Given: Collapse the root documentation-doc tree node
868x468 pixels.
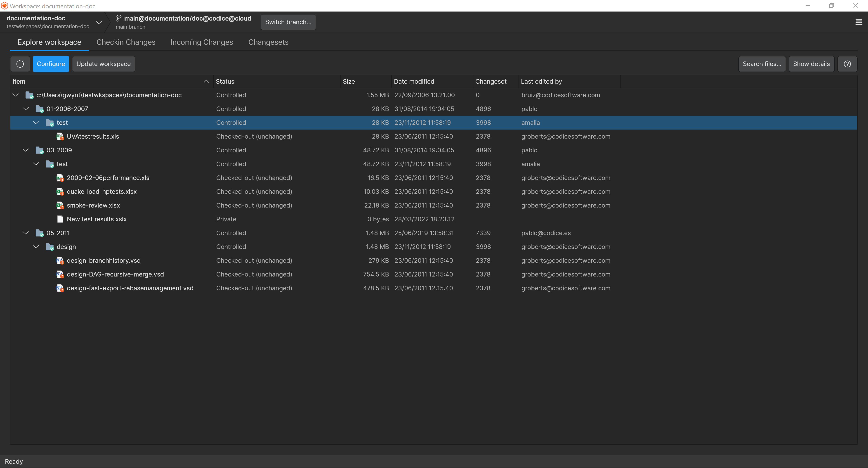Looking at the screenshot, I should tap(16, 95).
